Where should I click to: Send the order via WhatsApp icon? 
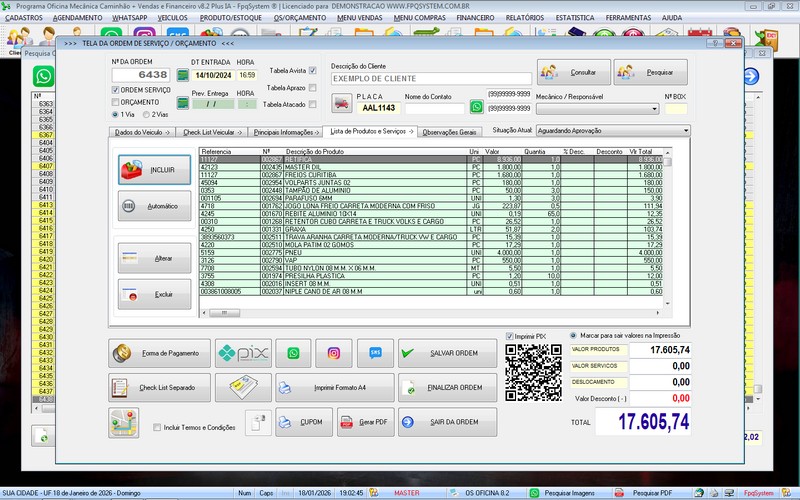click(x=293, y=353)
